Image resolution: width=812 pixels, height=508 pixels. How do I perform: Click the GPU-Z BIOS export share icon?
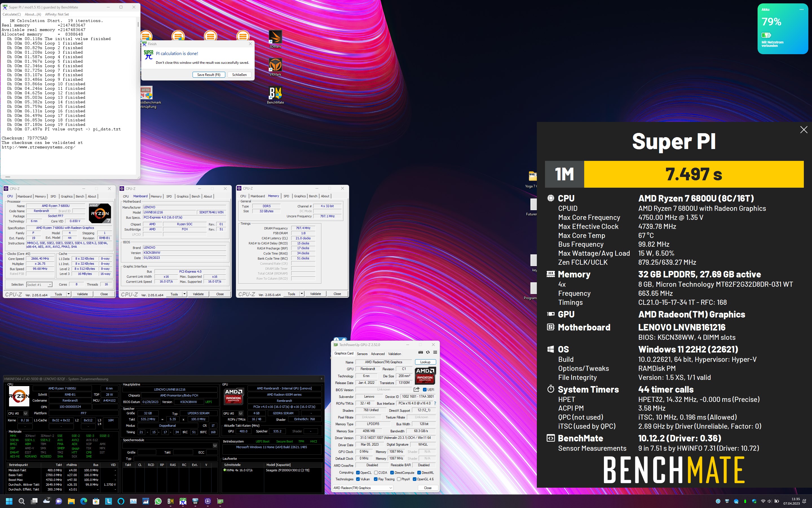tap(416, 389)
